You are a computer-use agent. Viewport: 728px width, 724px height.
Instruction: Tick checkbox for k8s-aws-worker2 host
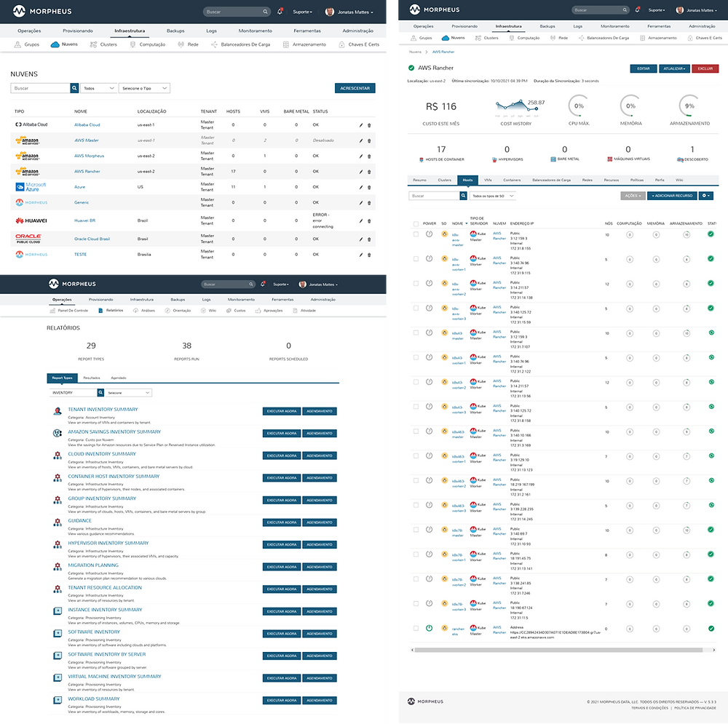[x=416, y=284]
